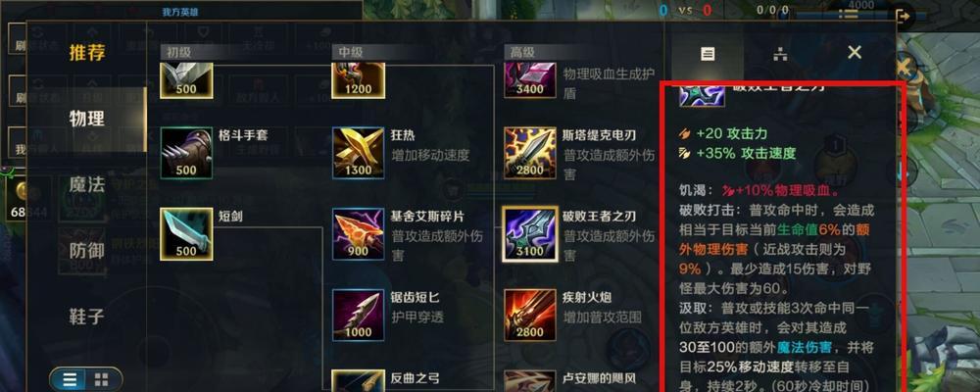Select the 格斗手套 item icon

point(186,153)
